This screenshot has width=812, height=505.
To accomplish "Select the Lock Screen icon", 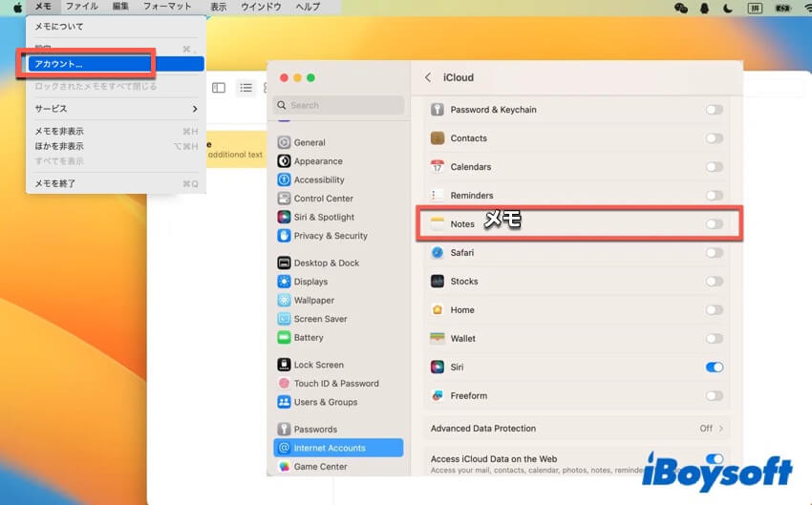I will click(284, 365).
